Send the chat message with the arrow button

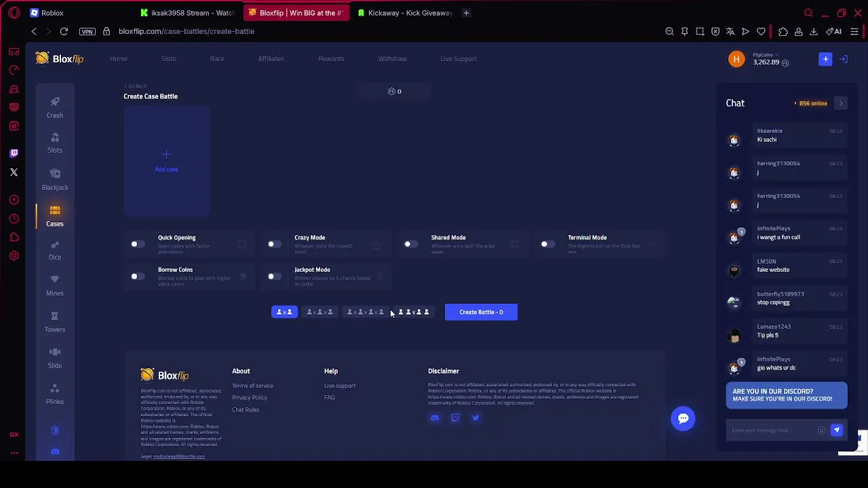[x=837, y=430]
